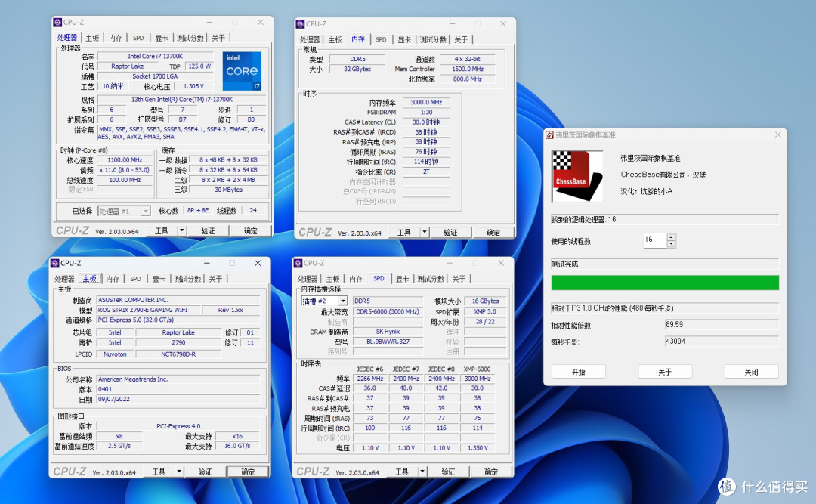The width and height of the screenshot is (816, 504).
Task: Increase thread count with up stepper arrow
Action: point(672,237)
